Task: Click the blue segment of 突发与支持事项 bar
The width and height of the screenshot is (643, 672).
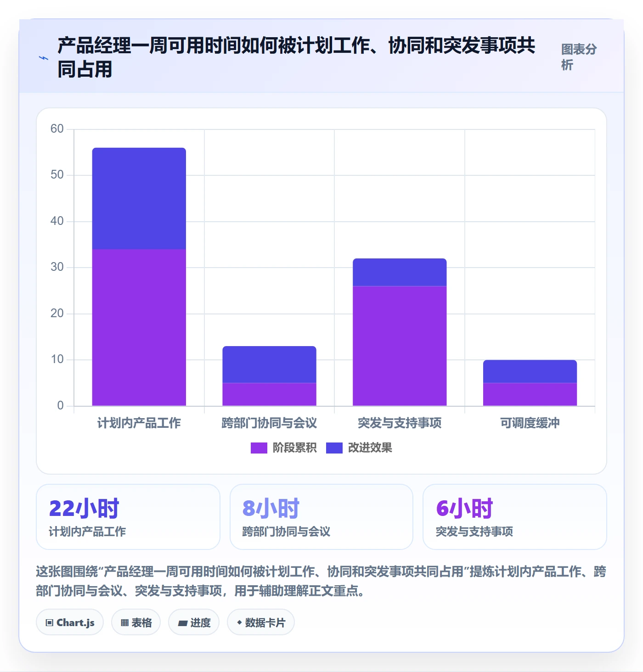Action: (400, 272)
